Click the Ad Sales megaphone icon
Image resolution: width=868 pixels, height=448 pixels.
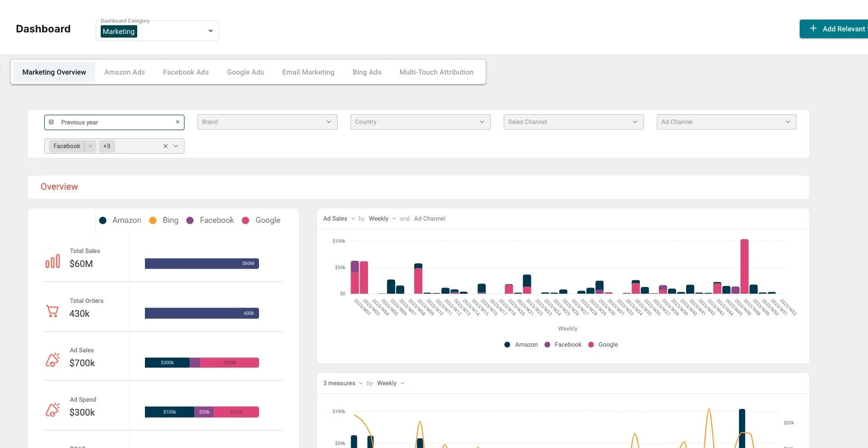point(52,360)
